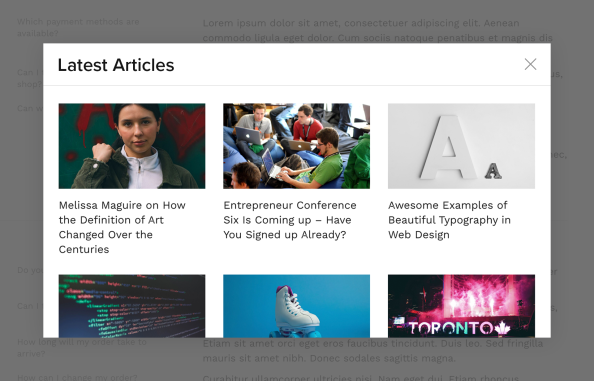Click the 'Lorem ipsum dolor sit amet' paragraph behind modal
This screenshot has height=381, width=594.
[378, 30]
